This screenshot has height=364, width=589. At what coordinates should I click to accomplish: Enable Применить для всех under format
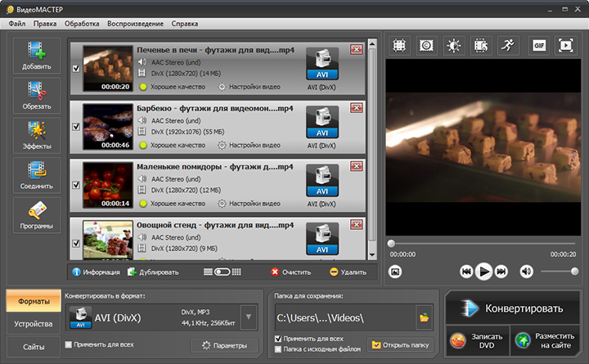[x=69, y=344]
